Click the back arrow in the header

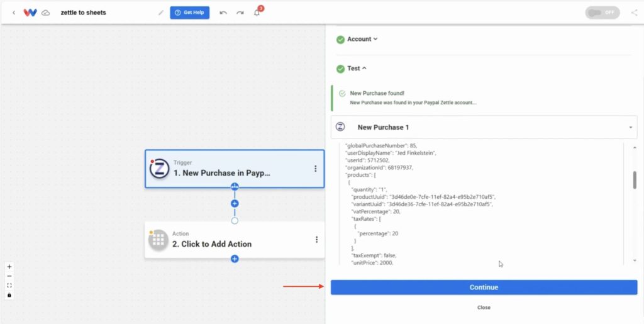click(14, 13)
